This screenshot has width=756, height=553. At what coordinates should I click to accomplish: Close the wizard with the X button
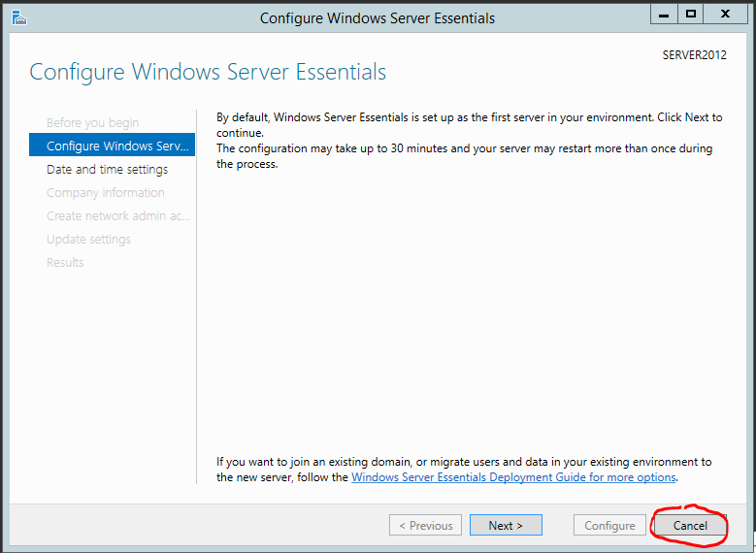tap(725, 15)
